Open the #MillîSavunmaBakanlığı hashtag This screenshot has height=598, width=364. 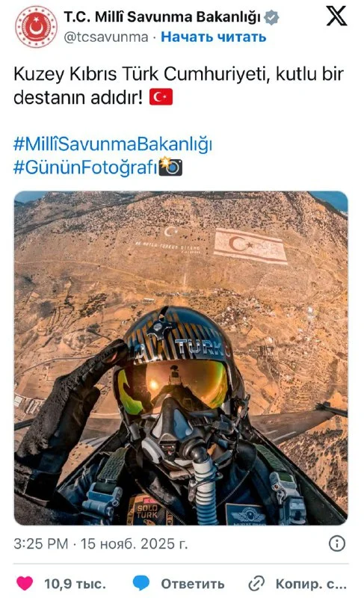pos(112,144)
